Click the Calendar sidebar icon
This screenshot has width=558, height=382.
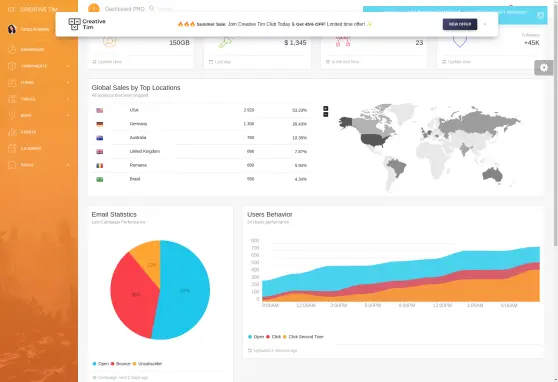click(x=12, y=148)
